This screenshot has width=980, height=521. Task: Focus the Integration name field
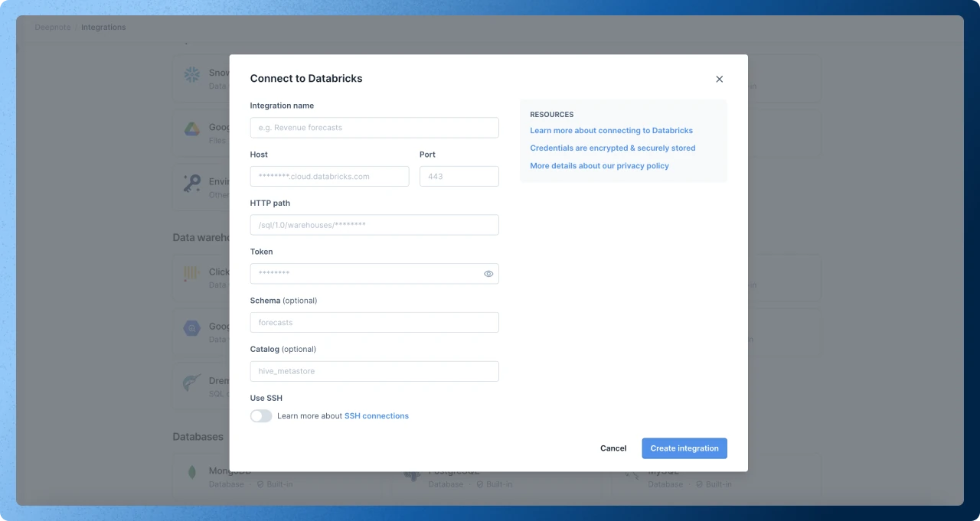click(x=374, y=128)
